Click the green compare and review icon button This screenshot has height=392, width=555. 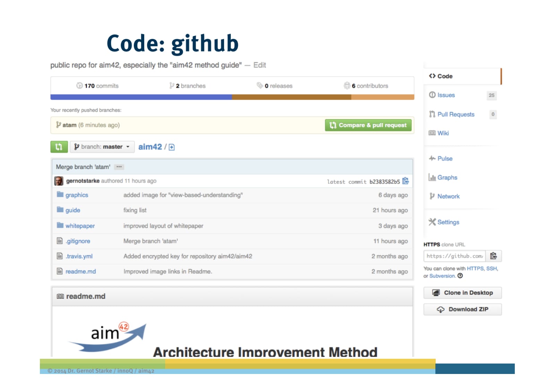(x=59, y=147)
